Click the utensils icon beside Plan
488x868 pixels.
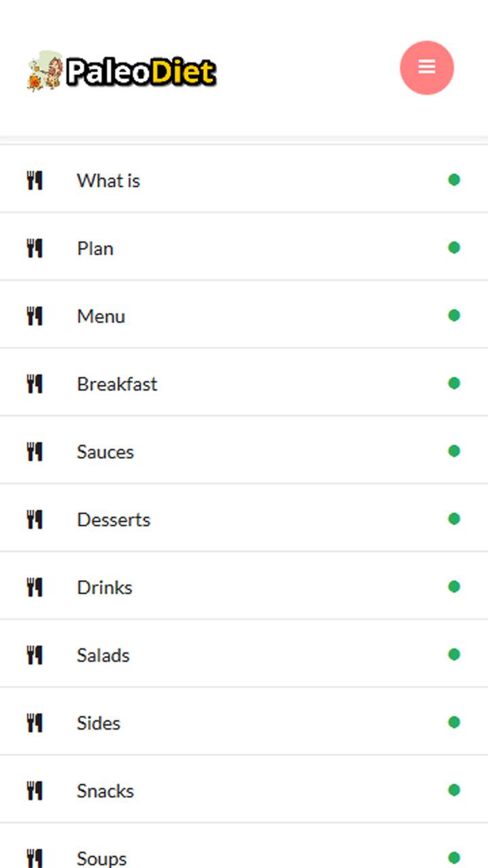(x=35, y=248)
